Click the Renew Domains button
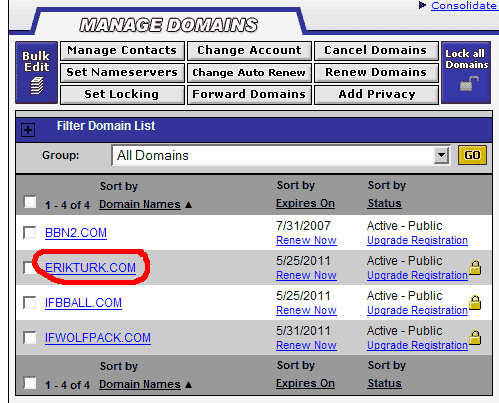Screen dimensions: 499x403 coord(376,73)
